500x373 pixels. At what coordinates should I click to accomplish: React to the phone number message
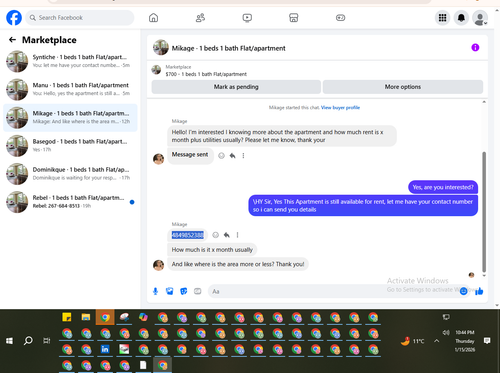click(215, 235)
